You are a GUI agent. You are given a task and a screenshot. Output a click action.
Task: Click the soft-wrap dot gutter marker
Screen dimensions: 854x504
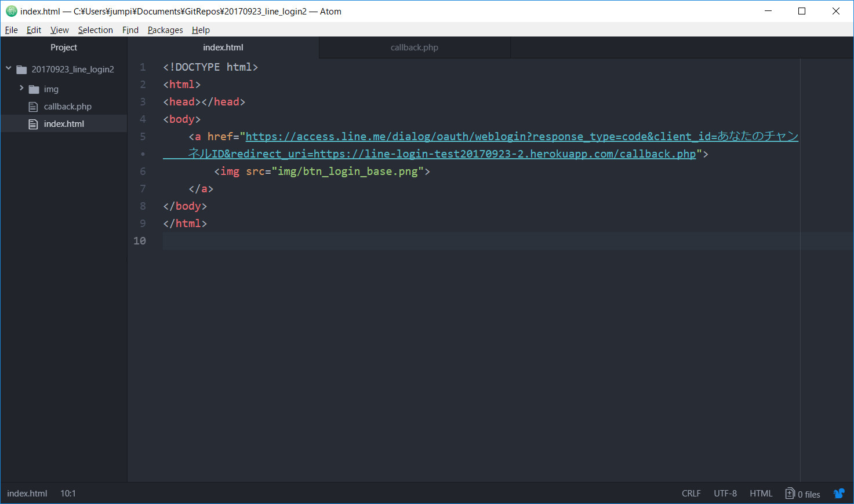click(x=143, y=154)
